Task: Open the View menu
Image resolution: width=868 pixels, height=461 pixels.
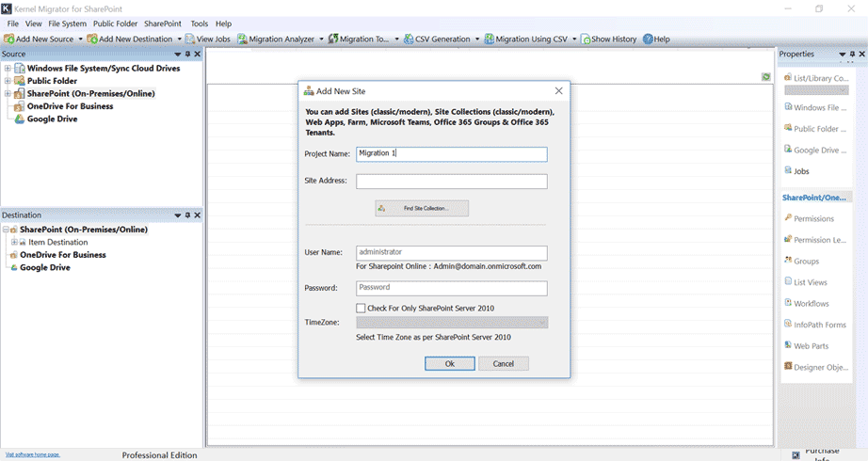Action: 33,24
